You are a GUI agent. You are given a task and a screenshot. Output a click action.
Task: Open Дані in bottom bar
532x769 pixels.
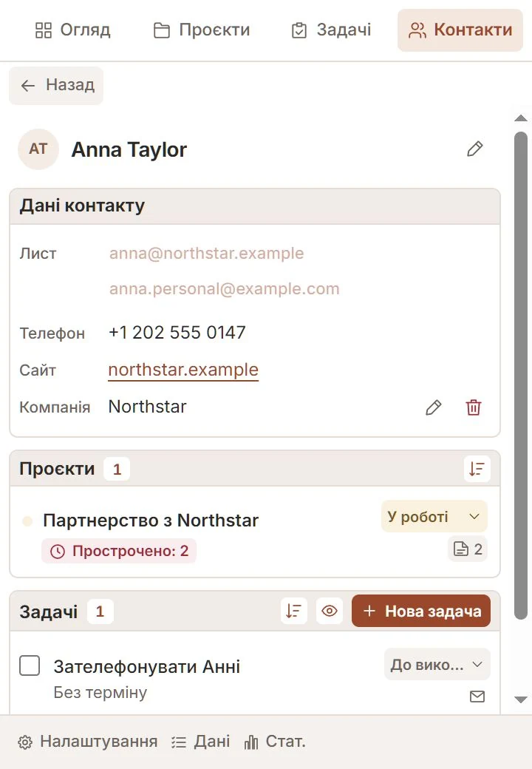click(x=201, y=742)
